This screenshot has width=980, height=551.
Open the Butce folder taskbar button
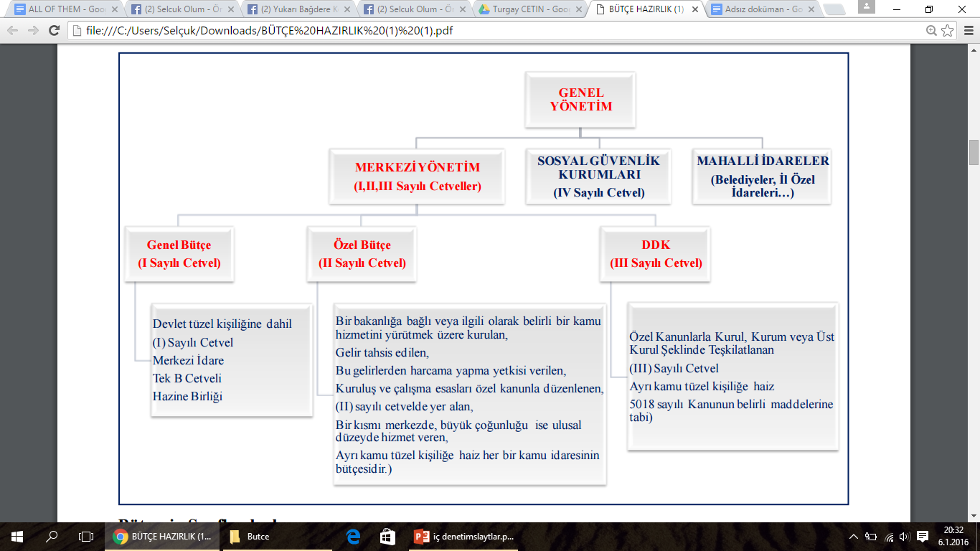278,537
